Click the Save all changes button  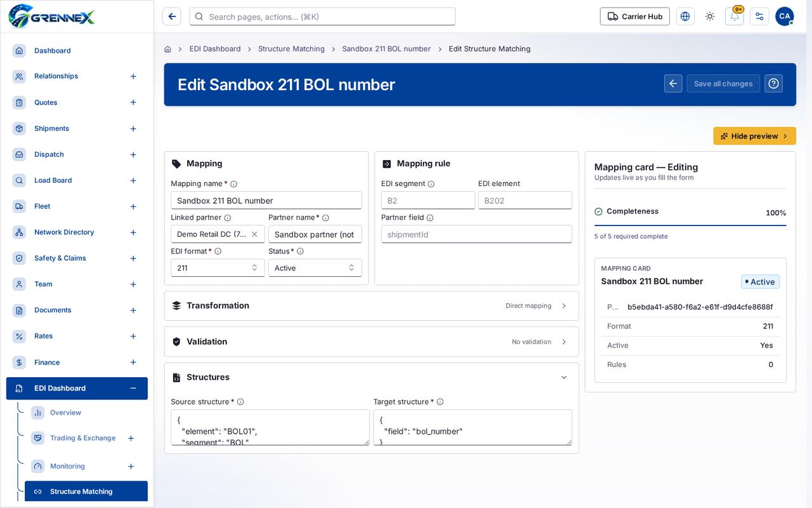[x=723, y=83]
